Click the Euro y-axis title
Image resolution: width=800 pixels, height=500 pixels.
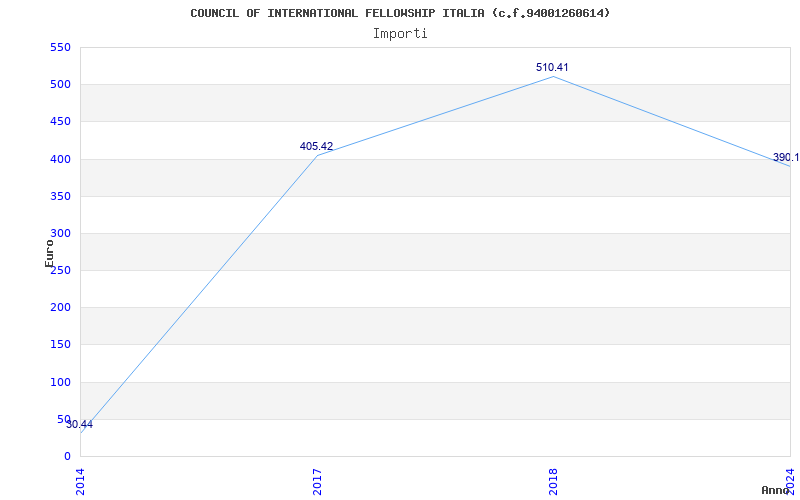pos(49,253)
